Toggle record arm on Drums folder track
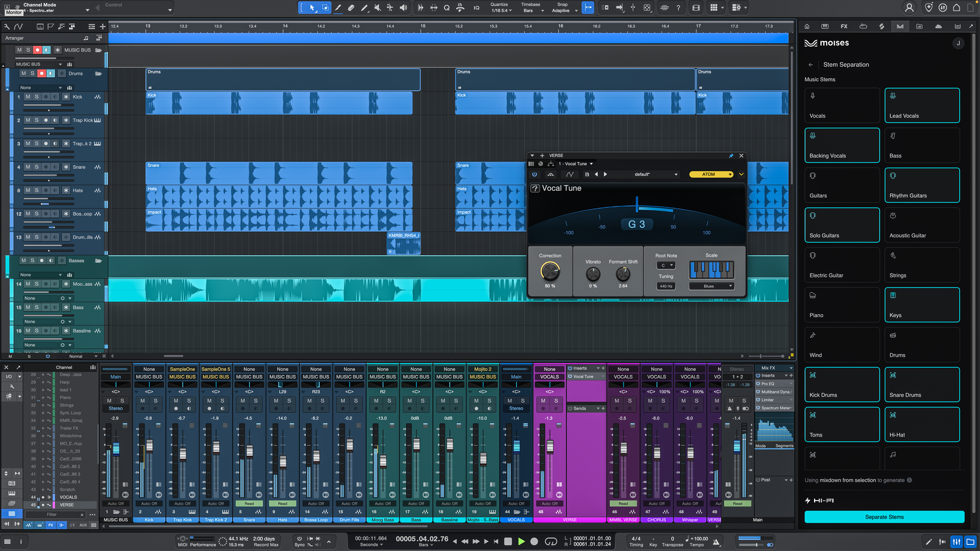The height and width of the screenshot is (551, 980). (41, 73)
